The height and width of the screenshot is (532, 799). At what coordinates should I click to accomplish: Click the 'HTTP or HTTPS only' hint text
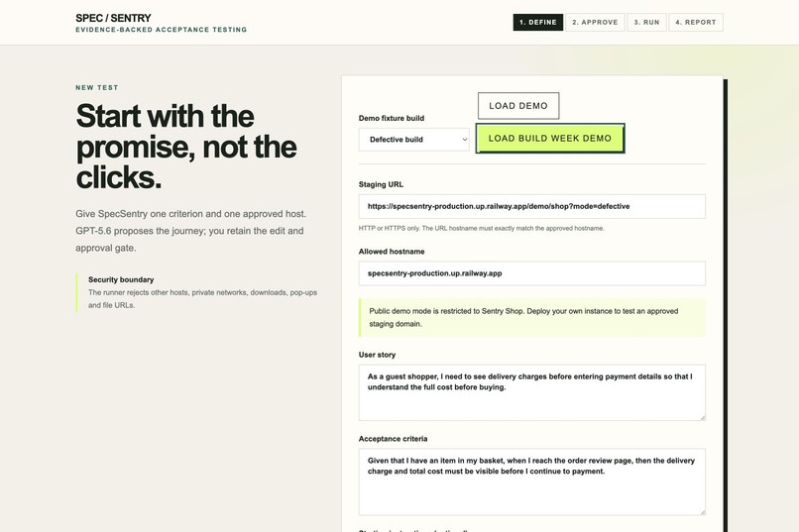point(481,228)
